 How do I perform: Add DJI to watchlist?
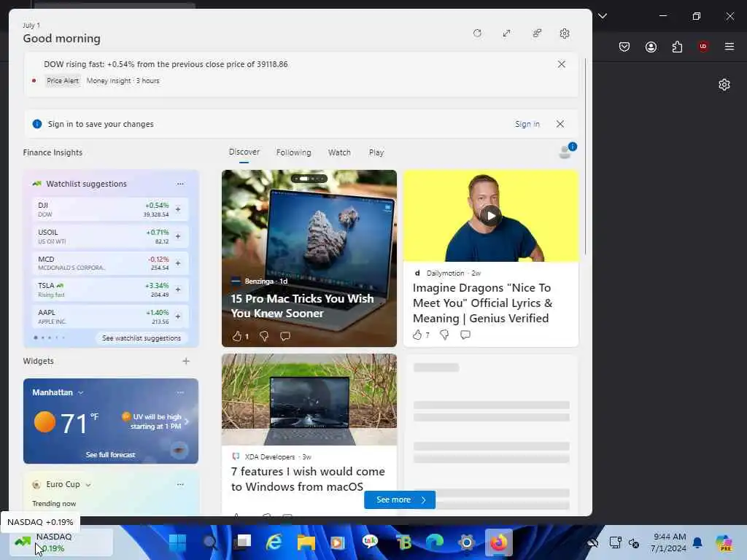tap(178, 209)
